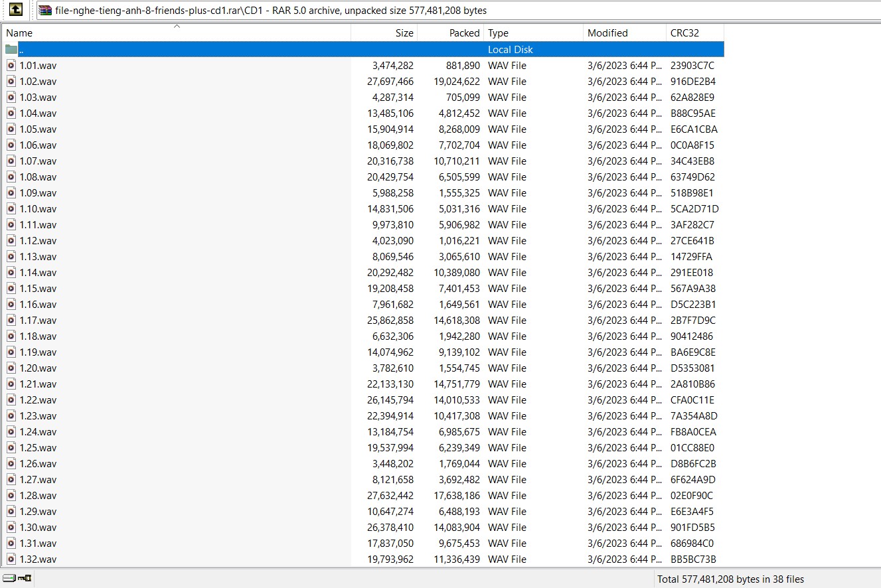This screenshot has width=881, height=588.
Task: Click the 1.16.wav file icon
Action: coord(11,304)
